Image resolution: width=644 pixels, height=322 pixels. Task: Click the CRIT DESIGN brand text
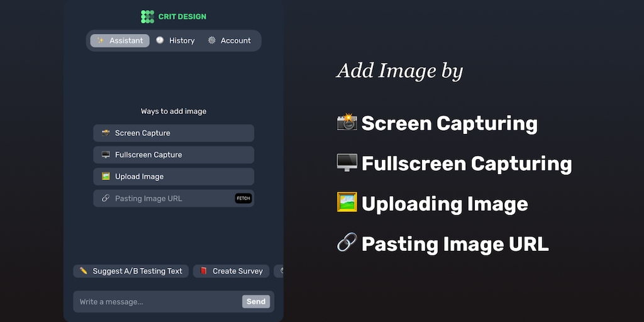182,17
